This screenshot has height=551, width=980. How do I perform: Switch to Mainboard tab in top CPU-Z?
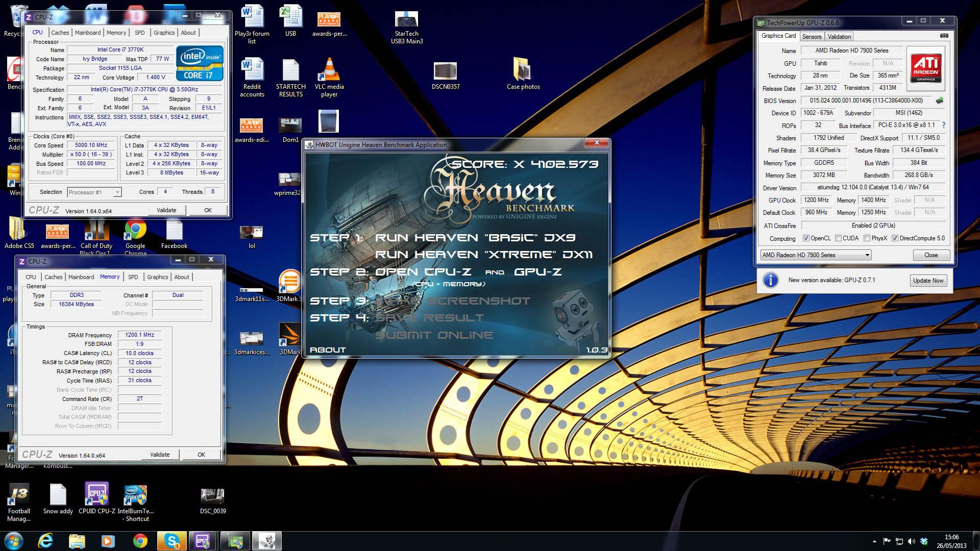88,33
